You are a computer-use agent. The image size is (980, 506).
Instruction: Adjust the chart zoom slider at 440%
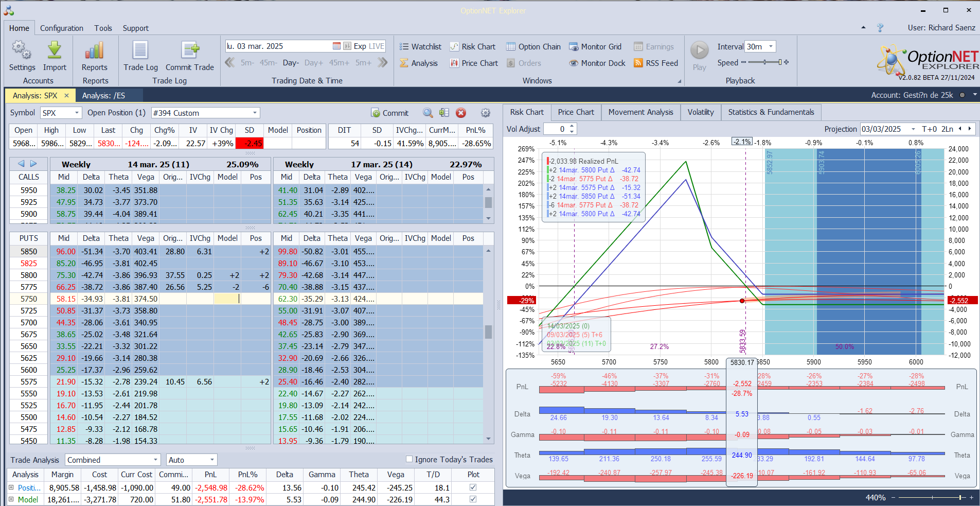[x=932, y=497]
